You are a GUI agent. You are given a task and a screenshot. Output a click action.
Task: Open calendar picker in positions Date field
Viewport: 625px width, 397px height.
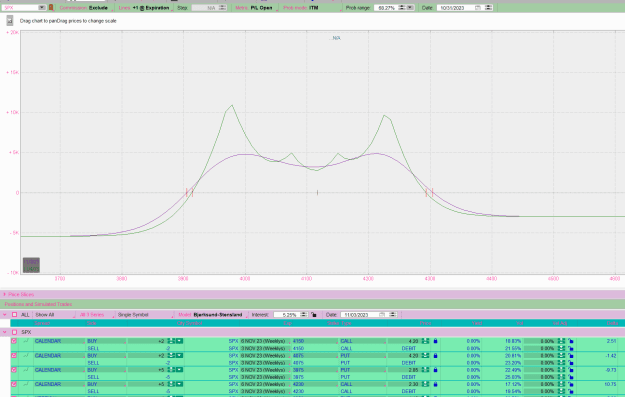[382, 314]
